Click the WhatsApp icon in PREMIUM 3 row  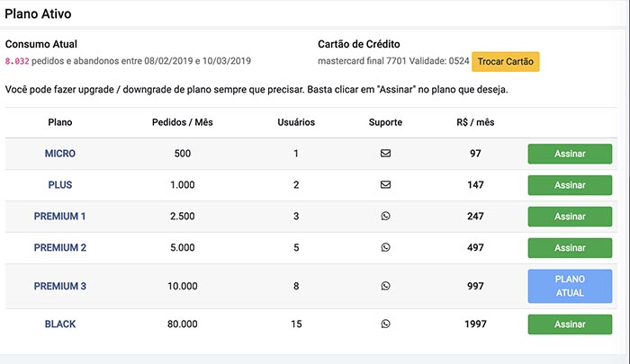(x=385, y=286)
